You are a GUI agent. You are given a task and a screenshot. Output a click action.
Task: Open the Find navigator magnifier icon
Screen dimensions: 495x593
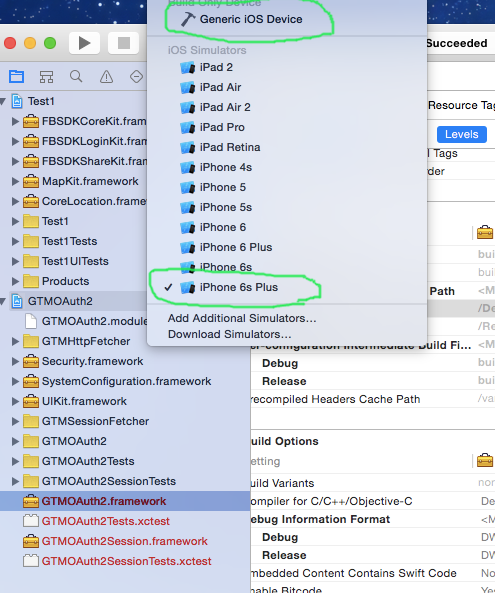pos(76,76)
